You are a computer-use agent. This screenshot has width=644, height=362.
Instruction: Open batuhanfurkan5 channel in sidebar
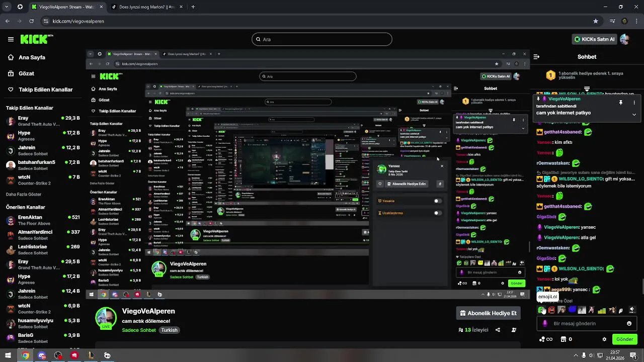point(43,165)
